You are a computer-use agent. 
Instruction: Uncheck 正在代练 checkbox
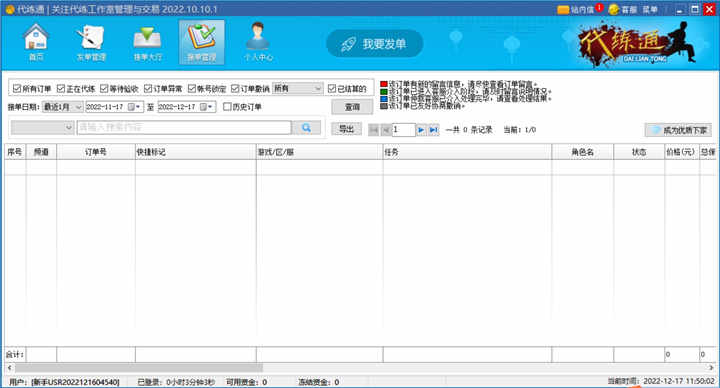click(61, 88)
